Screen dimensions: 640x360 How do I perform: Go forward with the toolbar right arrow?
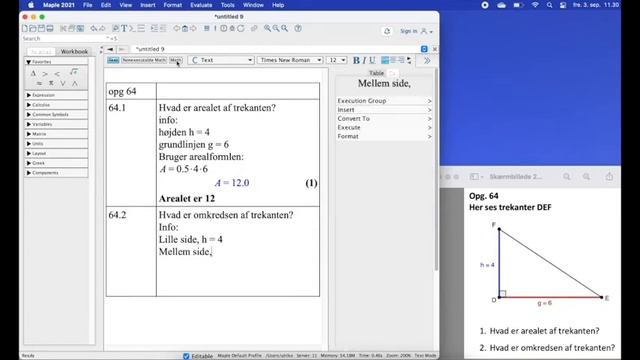[193, 29]
